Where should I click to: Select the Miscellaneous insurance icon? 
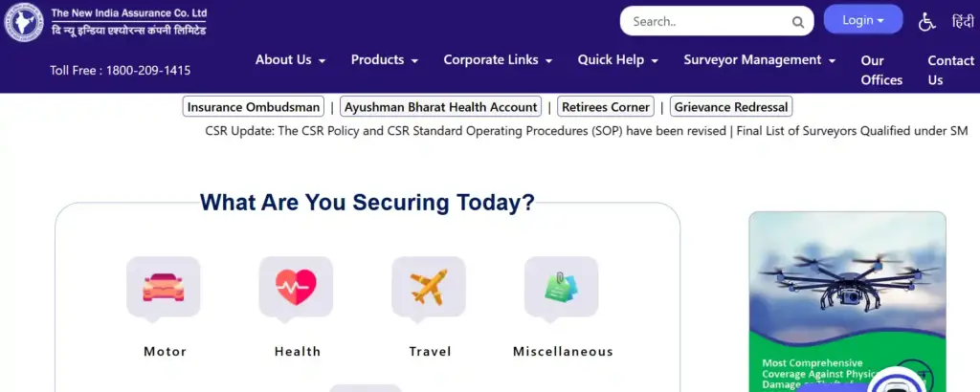coord(562,287)
